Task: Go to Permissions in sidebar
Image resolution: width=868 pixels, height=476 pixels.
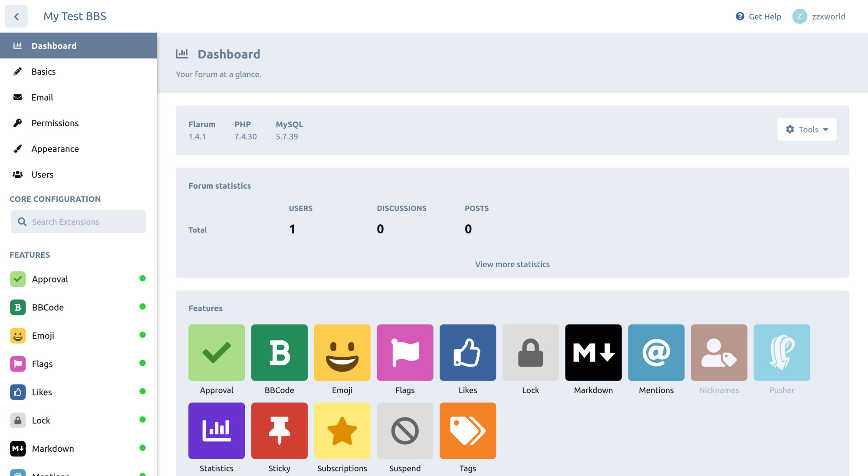Action: click(55, 123)
